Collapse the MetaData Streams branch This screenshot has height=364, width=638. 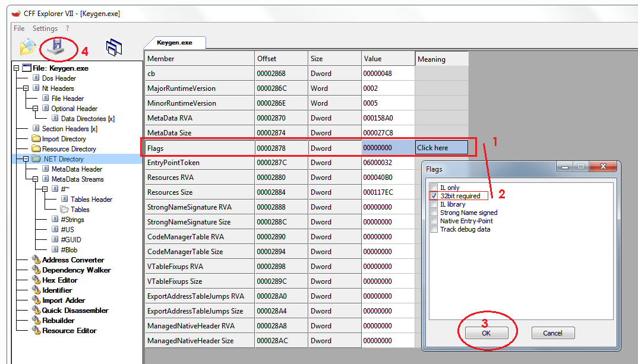click(x=35, y=179)
